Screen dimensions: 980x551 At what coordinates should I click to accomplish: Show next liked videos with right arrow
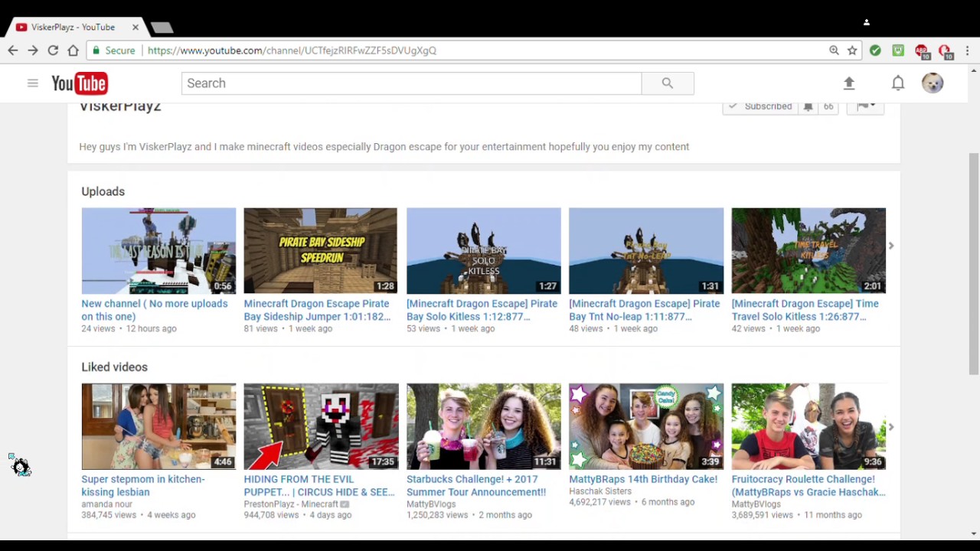pyautogui.click(x=891, y=427)
